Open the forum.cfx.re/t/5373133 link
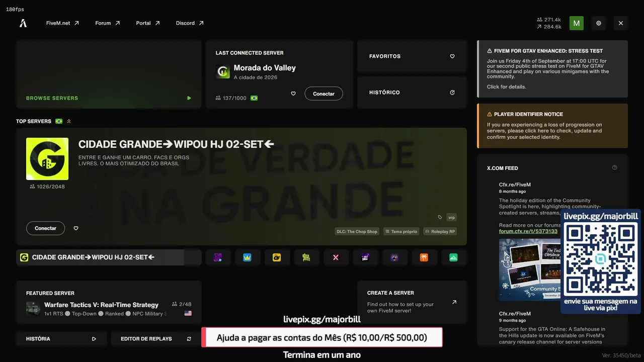 [528, 231]
